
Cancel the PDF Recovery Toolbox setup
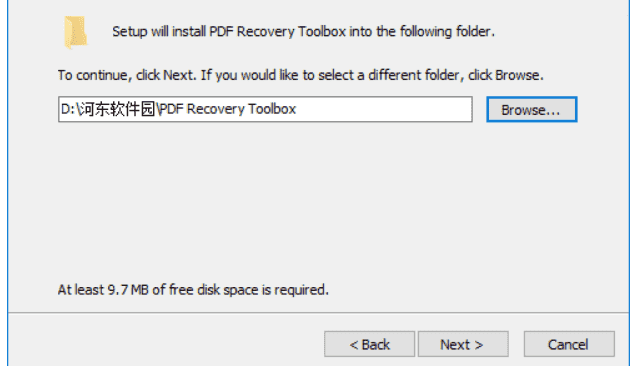569,344
